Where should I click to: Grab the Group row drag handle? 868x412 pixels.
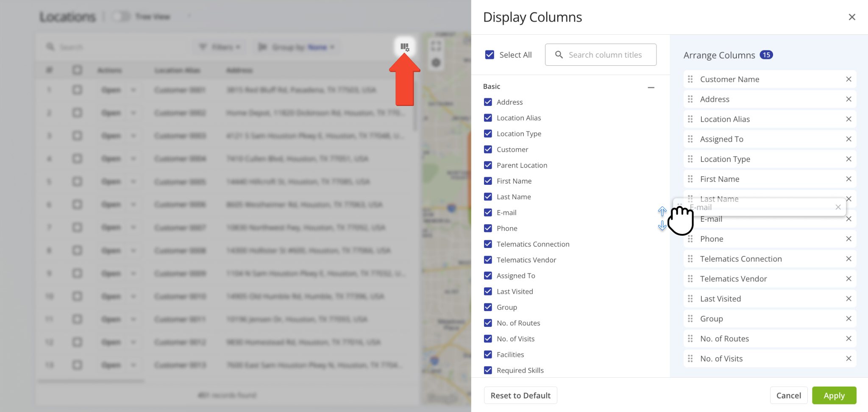click(690, 319)
